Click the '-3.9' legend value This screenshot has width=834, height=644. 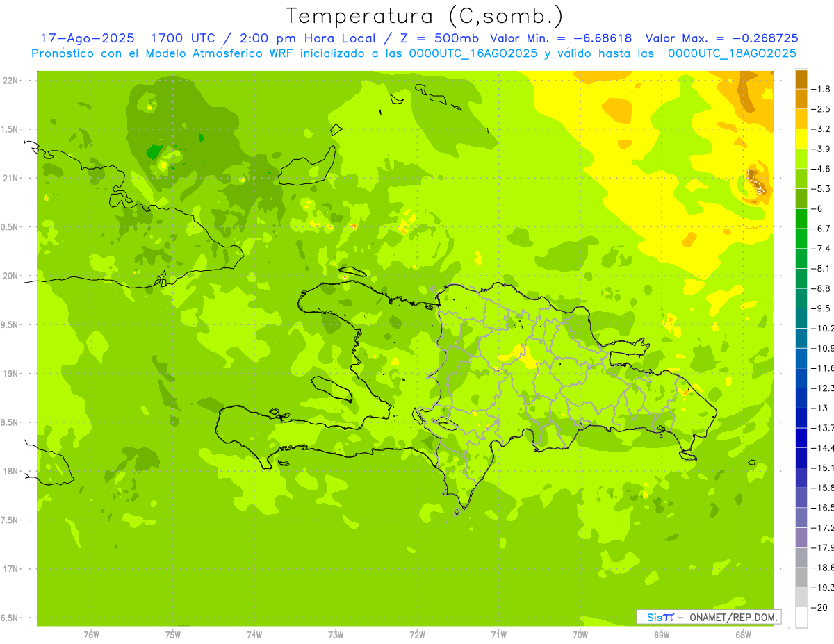[x=821, y=149]
